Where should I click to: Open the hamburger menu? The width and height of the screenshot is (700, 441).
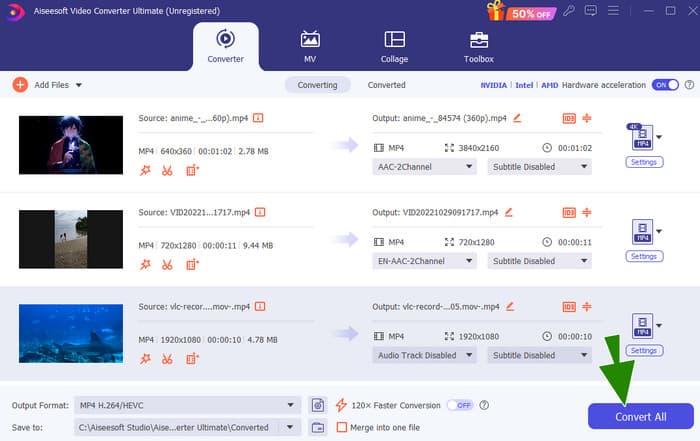(613, 11)
